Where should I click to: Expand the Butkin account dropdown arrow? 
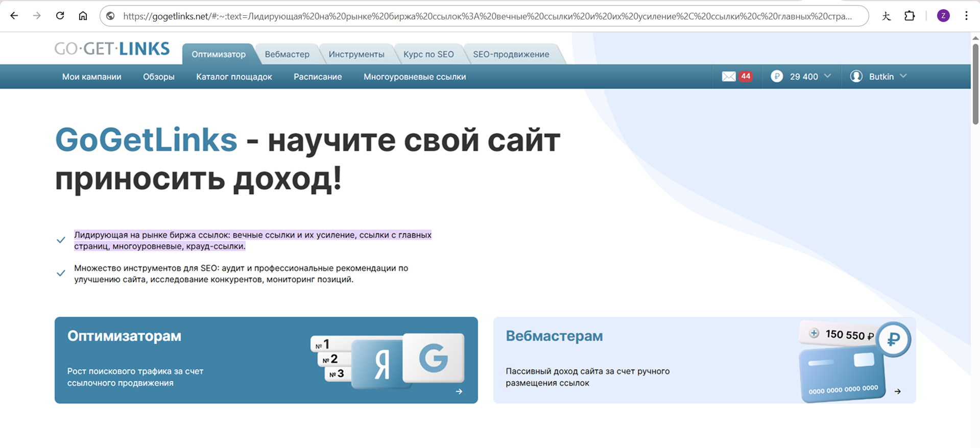903,76
